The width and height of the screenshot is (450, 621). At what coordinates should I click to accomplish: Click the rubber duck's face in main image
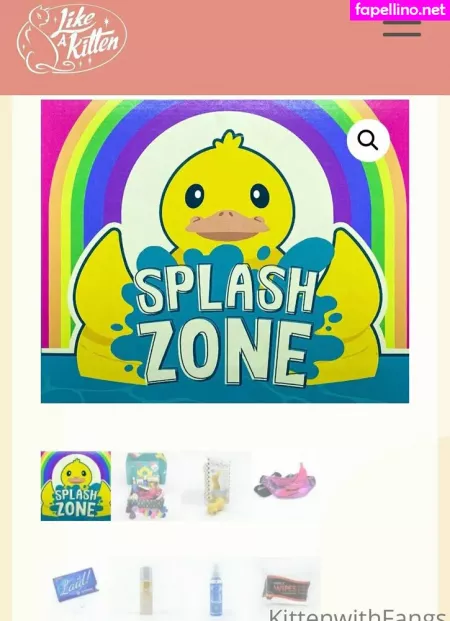227,197
